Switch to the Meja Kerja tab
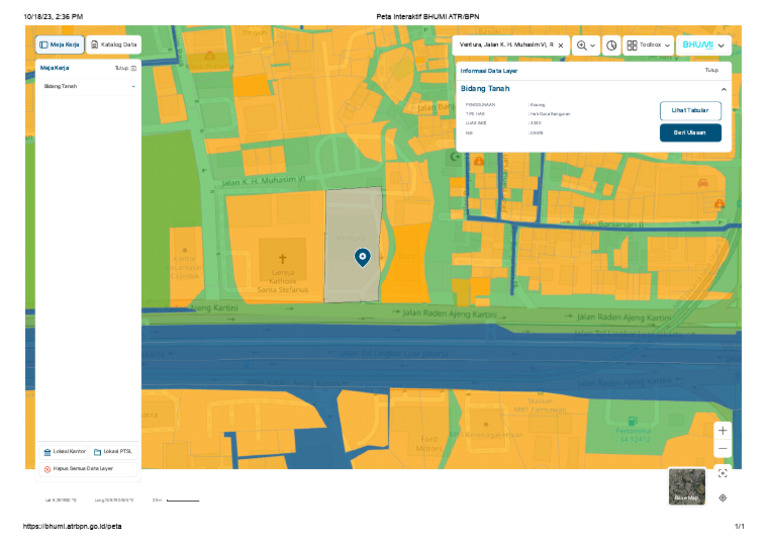The image size is (768, 543). click(60, 44)
